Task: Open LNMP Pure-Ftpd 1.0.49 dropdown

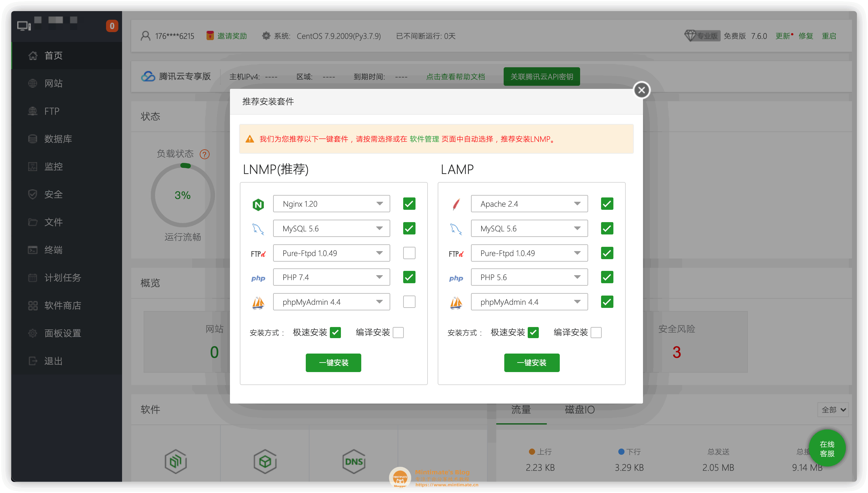Action: click(x=331, y=253)
